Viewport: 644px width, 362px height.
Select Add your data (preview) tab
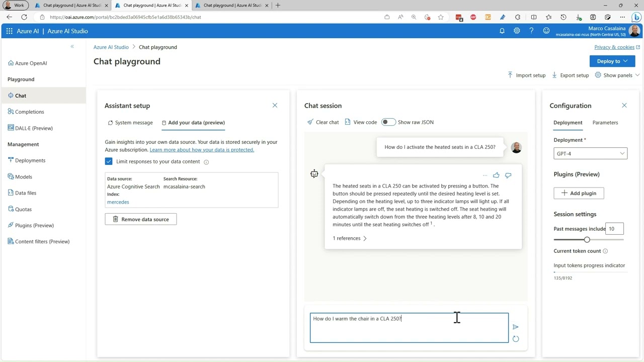coord(193,123)
